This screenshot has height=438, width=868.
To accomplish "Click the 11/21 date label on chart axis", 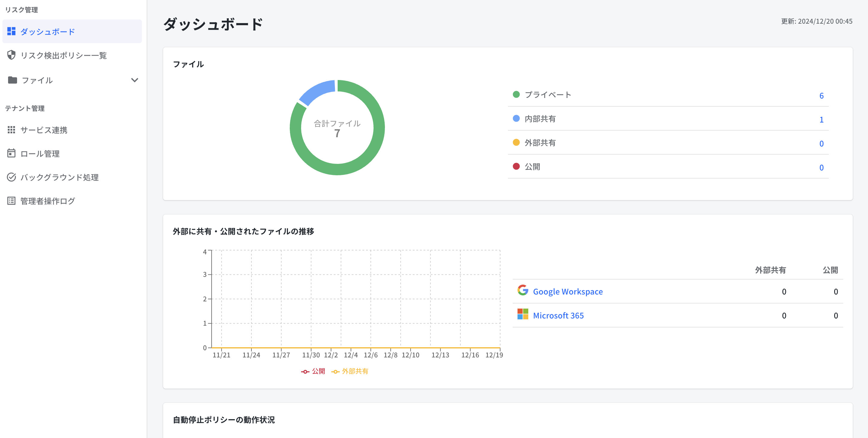I will click(x=221, y=355).
